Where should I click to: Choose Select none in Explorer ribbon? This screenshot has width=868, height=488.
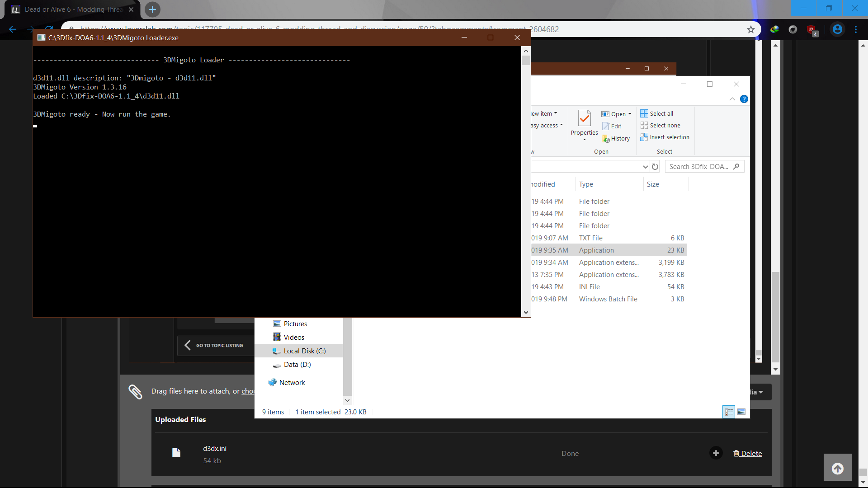pyautogui.click(x=660, y=125)
